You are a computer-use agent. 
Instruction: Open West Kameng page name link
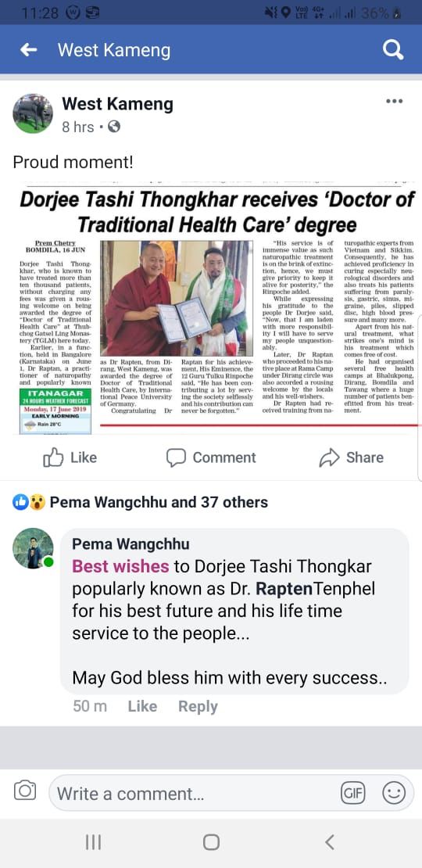[117, 103]
